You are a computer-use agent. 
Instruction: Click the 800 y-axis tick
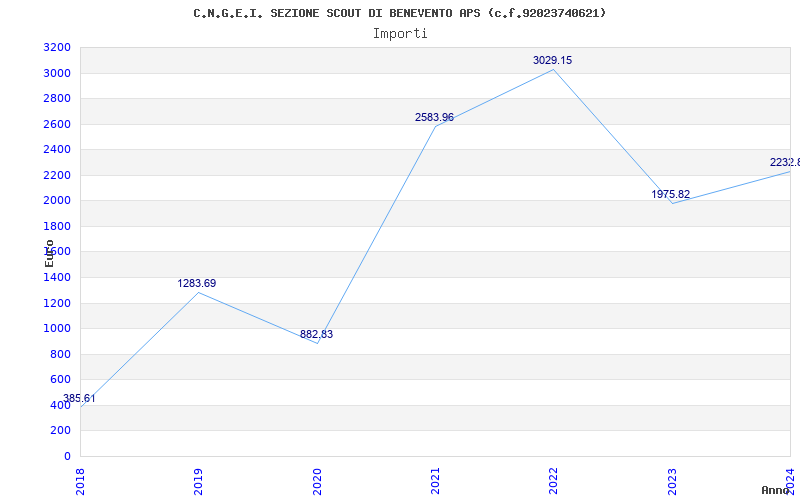61,355
